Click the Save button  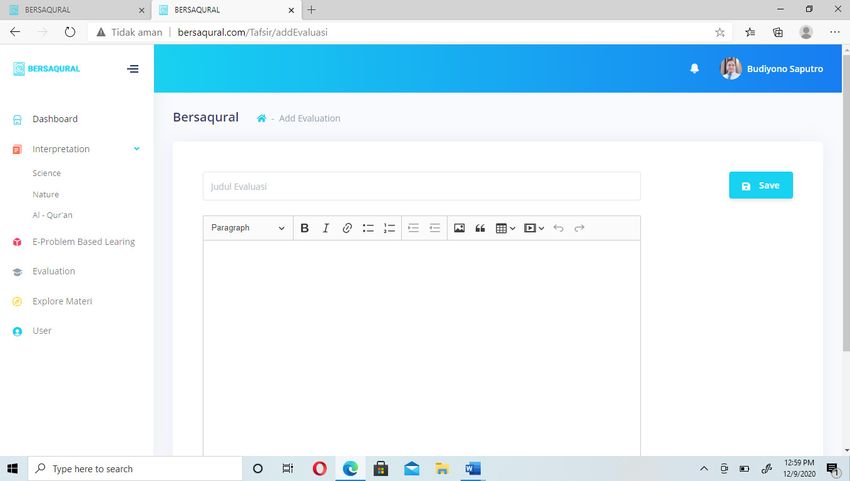761,185
